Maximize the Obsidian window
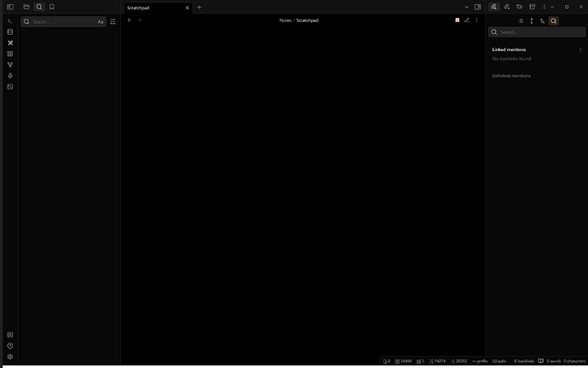588x368 pixels. click(567, 7)
